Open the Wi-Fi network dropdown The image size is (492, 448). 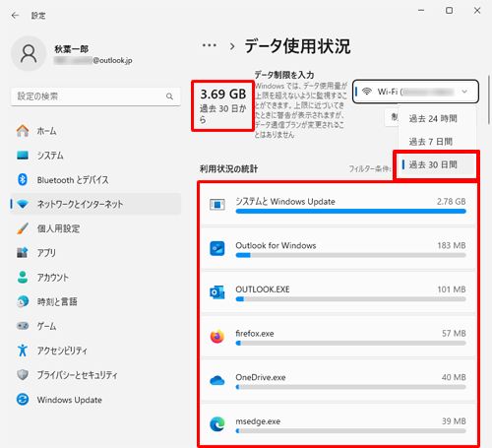click(415, 92)
